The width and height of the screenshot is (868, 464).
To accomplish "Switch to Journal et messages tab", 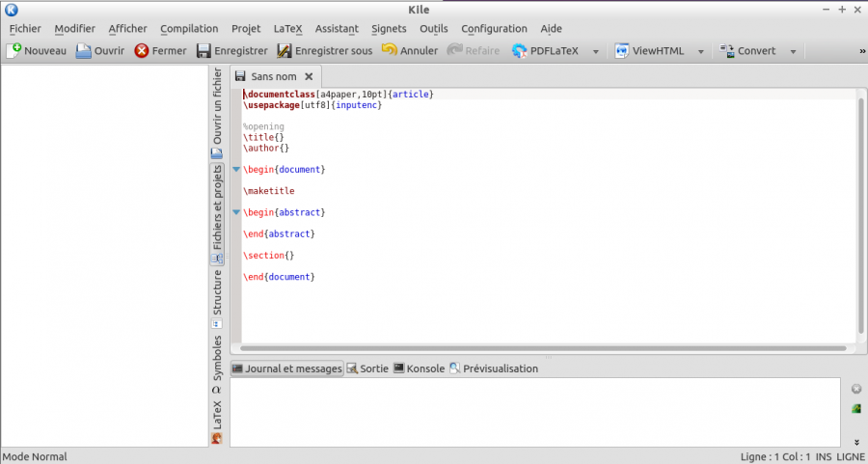I will [287, 368].
